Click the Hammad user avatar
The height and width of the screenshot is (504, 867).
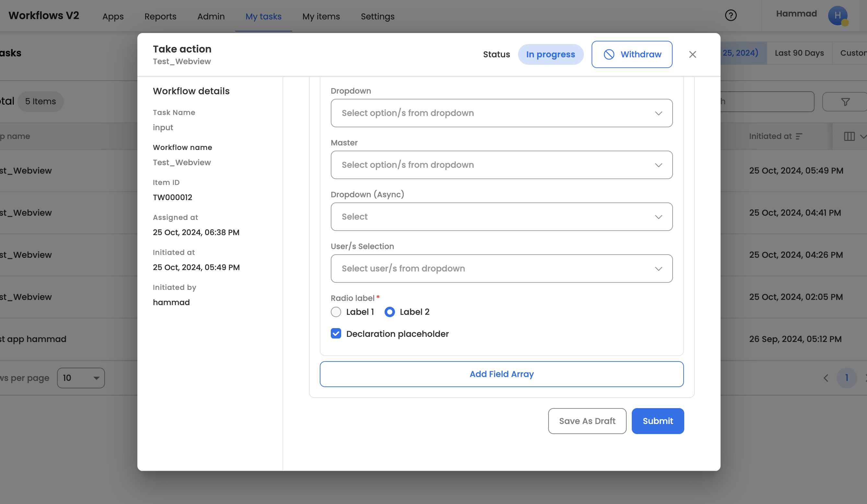838,16
